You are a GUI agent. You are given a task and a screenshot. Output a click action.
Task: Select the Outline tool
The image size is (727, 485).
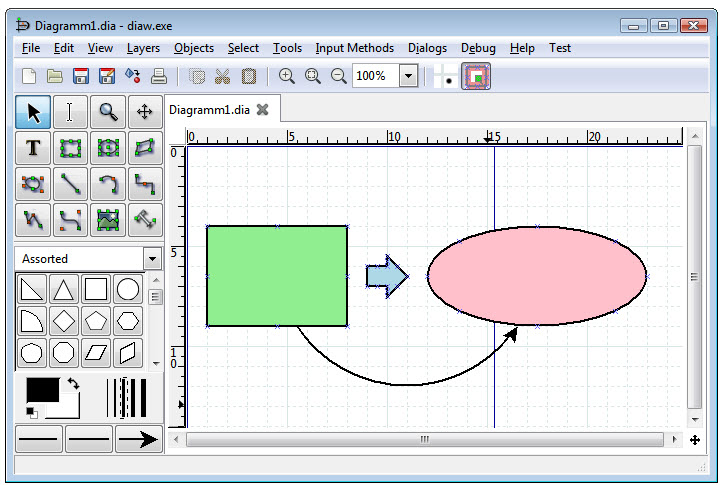coord(145,220)
